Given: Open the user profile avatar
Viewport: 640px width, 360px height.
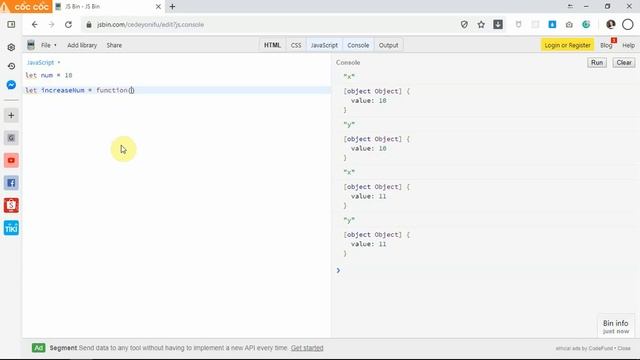Looking at the screenshot, I should click(x=611, y=24).
